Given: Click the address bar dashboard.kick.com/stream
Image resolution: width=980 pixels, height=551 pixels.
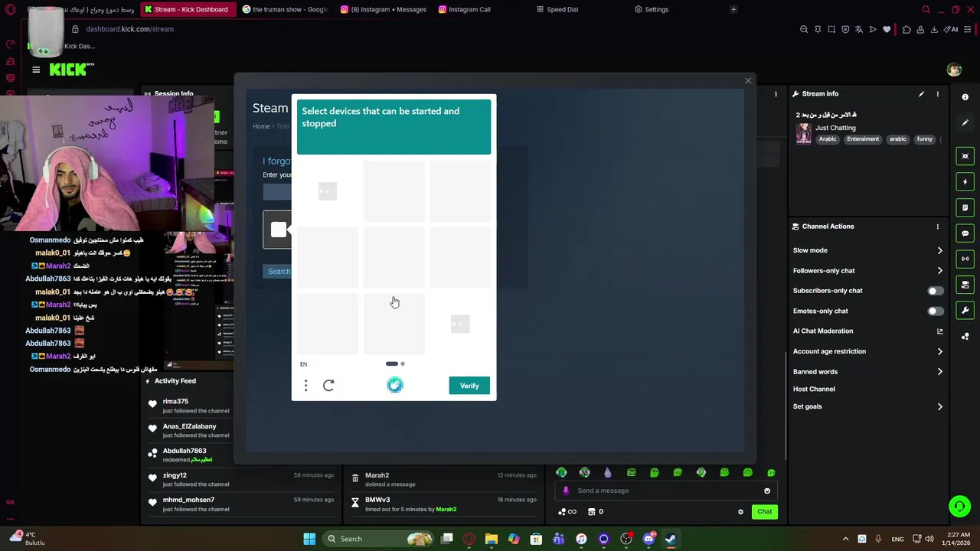Looking at the screenshot, I should pyautogui.click(x=129, y=29).
